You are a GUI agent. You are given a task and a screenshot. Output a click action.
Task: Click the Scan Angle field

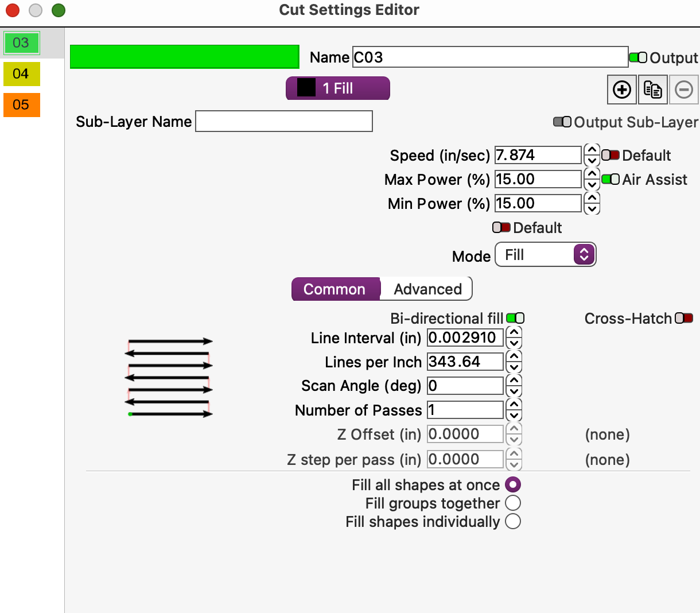[465, 386]
